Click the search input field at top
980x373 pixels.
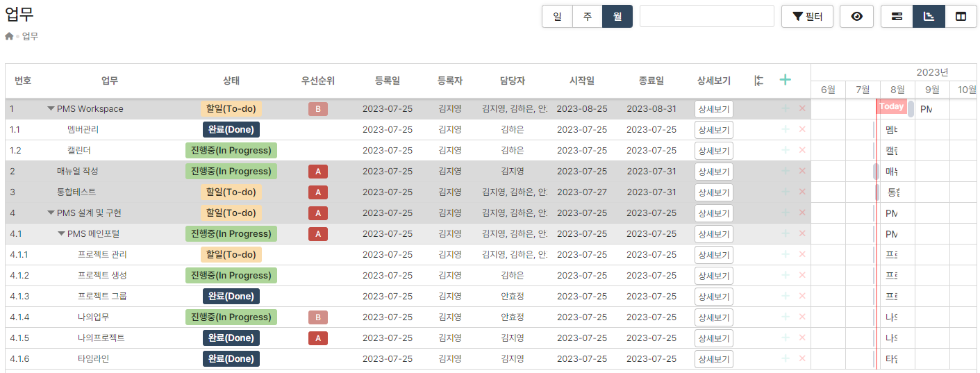click(706, 16)
